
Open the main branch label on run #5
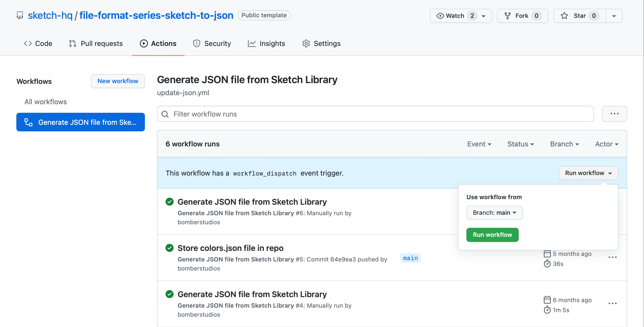pos(410,258)
